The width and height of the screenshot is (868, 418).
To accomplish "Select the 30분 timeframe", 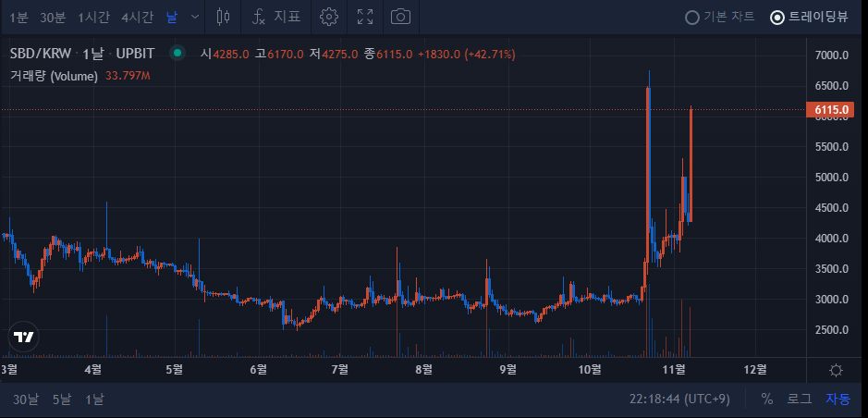I will click(53, 18).
